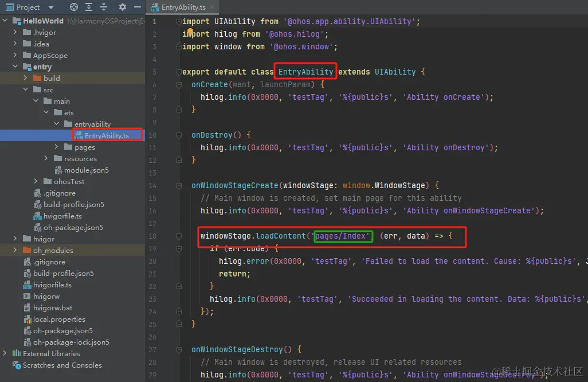Hide the Project panel with minus icon

click(138, 7)
